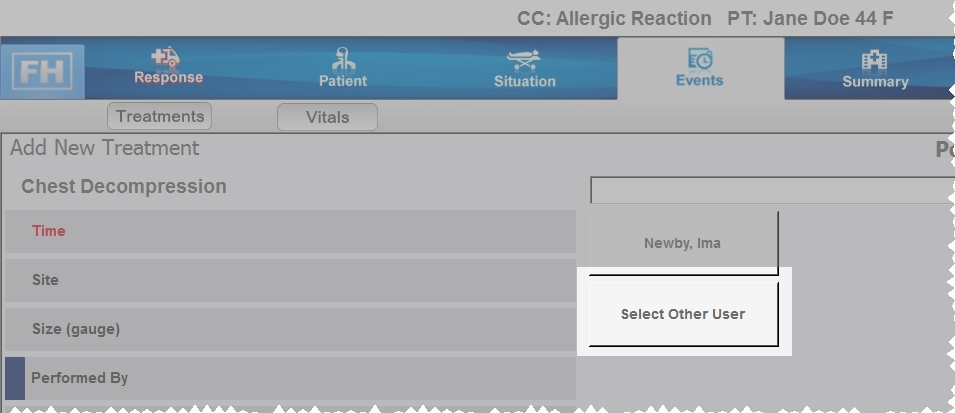Switch to the Patient tab label
The height and width of the screenshot is (413, 955).
point(343,81)
